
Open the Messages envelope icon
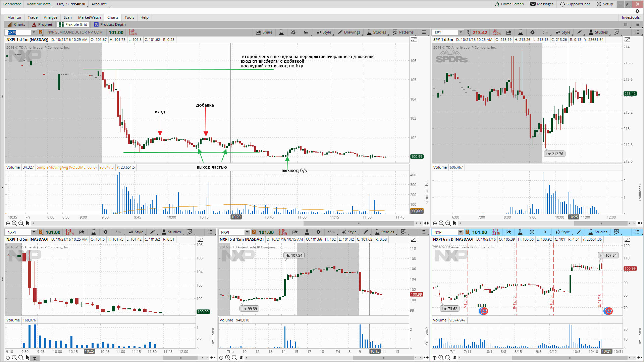point(533,4)
